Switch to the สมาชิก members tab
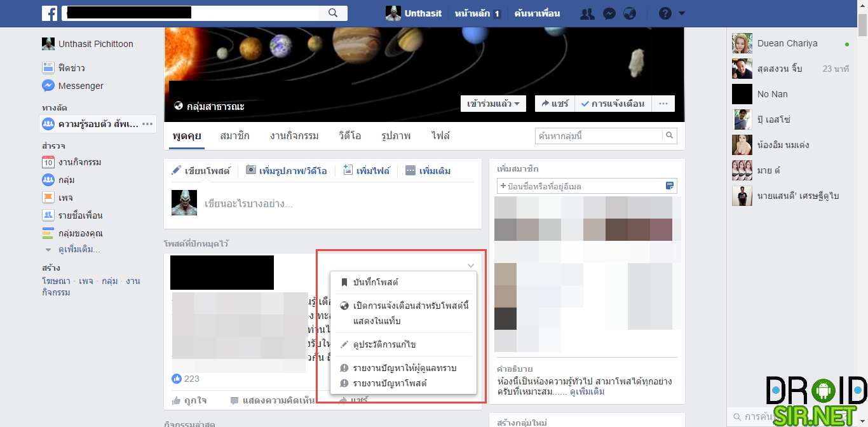 click(234, 136)
